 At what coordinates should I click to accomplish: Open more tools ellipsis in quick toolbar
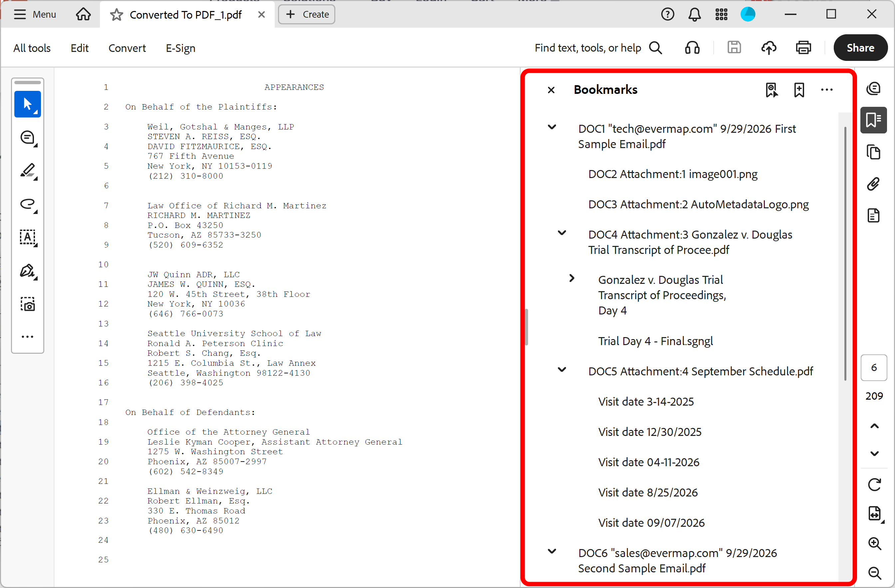(27, 337)
